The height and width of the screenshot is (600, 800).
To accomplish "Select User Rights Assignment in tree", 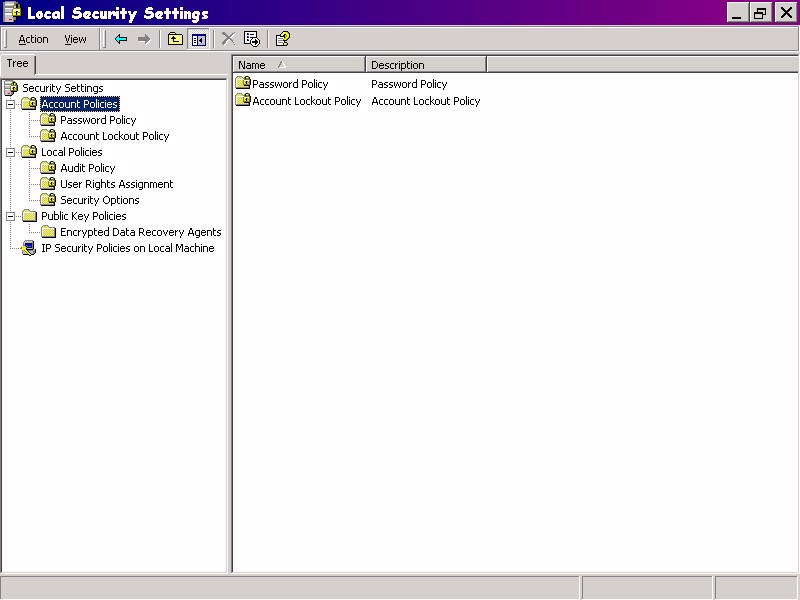I will (x=116, y=184).
